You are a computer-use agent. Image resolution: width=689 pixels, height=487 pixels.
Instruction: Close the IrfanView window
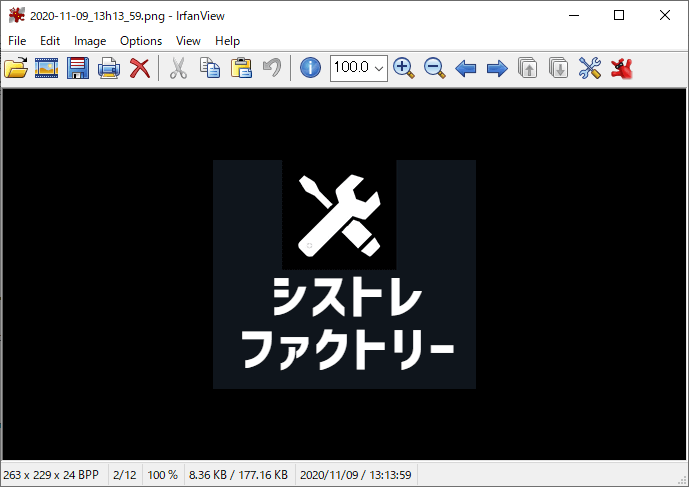664,15
